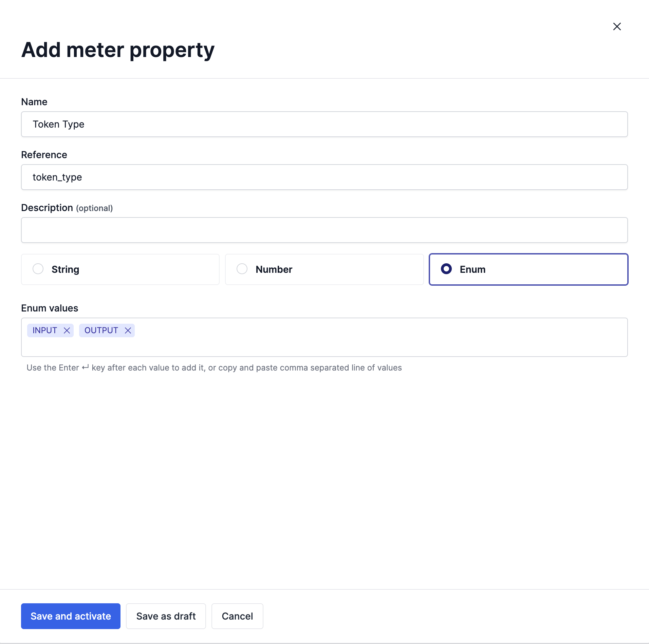
Task: Remove the OUTPUT enum value tag
Action: point(128,330)
